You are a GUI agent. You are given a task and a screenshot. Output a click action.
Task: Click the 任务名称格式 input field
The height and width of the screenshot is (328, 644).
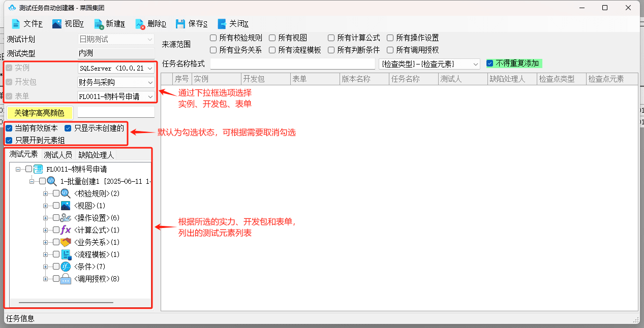point(292,64)
